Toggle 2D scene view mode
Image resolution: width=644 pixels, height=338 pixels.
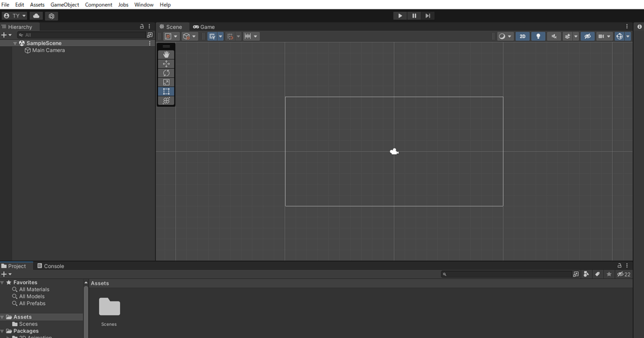(522, 36)
